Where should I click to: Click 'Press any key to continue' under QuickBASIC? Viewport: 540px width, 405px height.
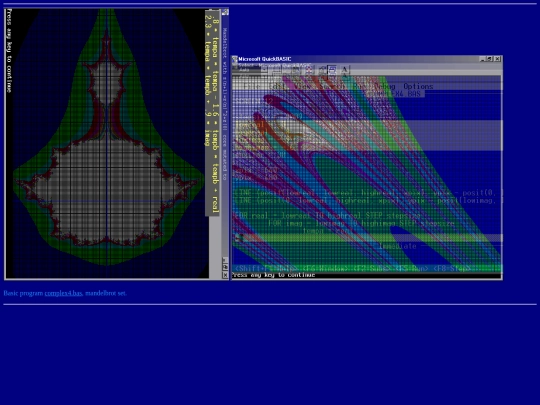click(273, 275)
